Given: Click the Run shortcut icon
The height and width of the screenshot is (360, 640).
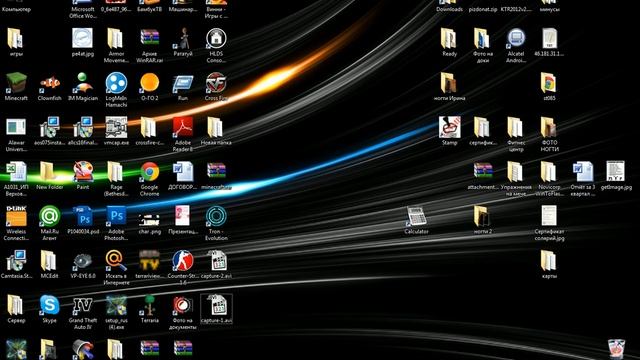Looking at the screenshot, I should [x=183, y=83].
